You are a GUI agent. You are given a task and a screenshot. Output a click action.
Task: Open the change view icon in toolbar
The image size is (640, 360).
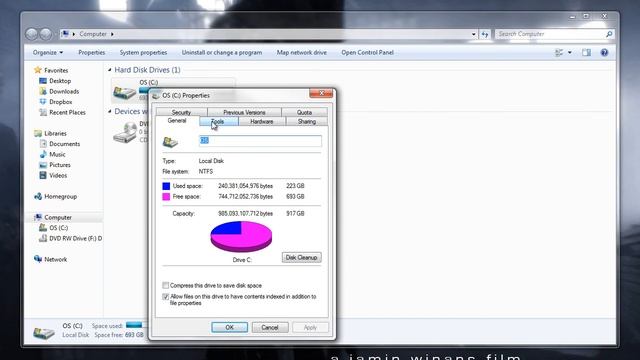point(559,53)
